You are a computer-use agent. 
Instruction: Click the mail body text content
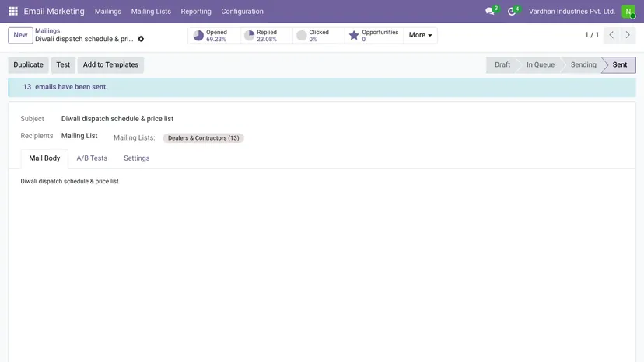[x=69, y=181]
